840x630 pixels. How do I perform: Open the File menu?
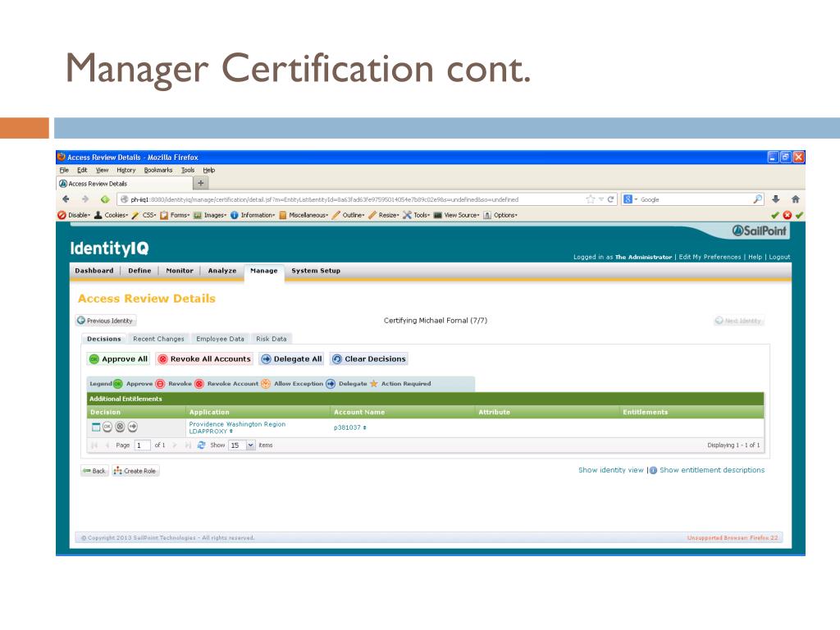[64, 170]
